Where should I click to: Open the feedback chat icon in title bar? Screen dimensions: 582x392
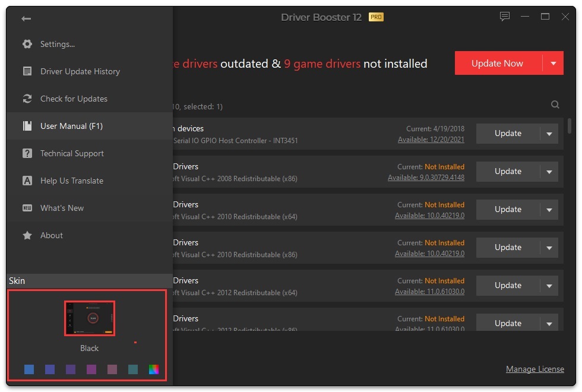coord(504,17)
